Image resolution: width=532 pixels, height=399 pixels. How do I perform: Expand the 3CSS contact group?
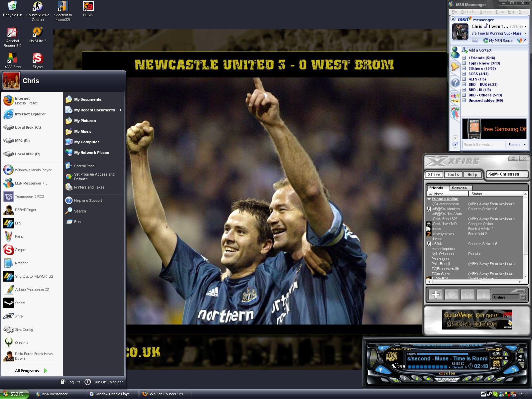pyautogui.click(x=464, y=74)
